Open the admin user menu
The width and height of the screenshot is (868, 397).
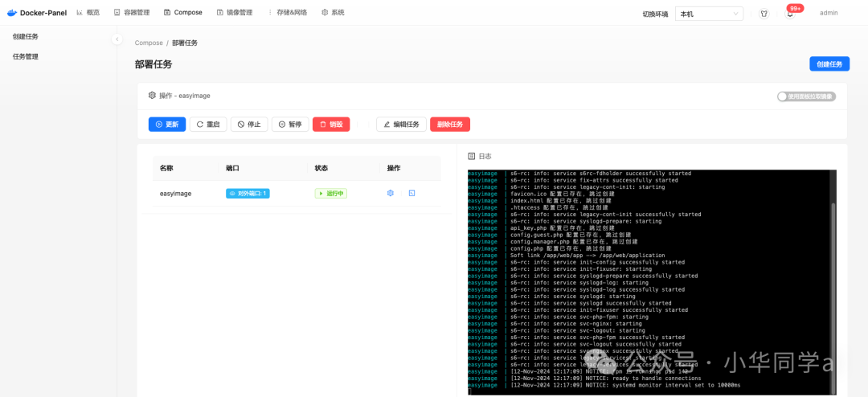[x=829, y=13]
